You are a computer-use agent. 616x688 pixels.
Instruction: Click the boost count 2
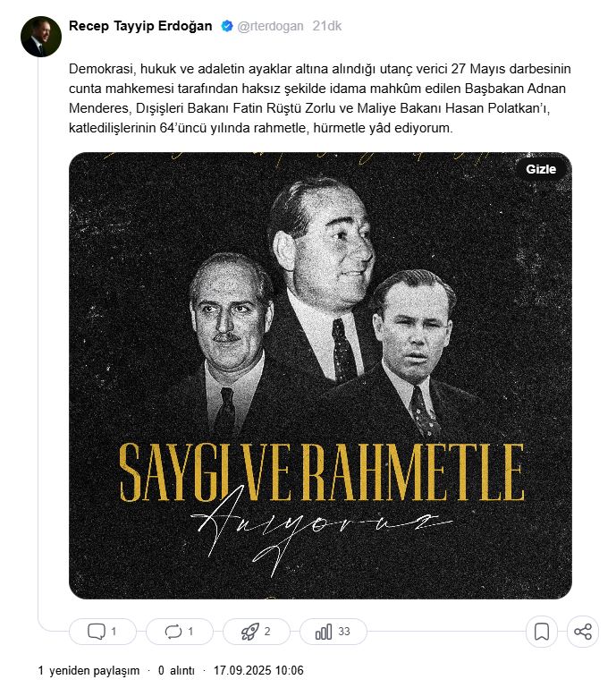point(267,632)
